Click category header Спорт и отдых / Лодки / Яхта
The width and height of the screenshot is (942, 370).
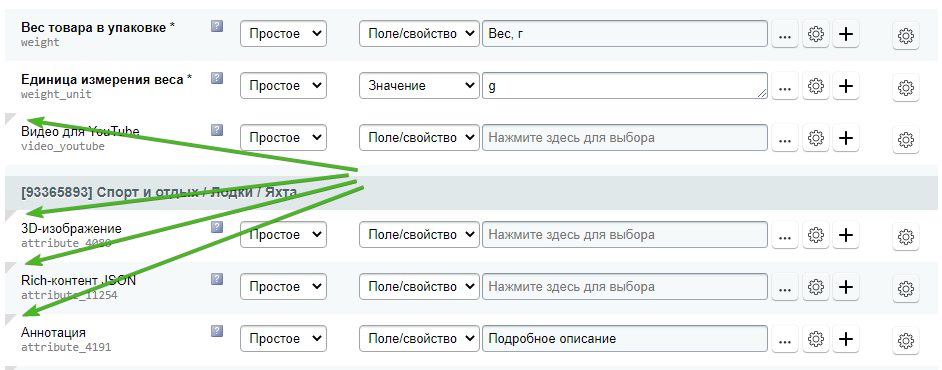pyautogui.click(x=159, y=192)
